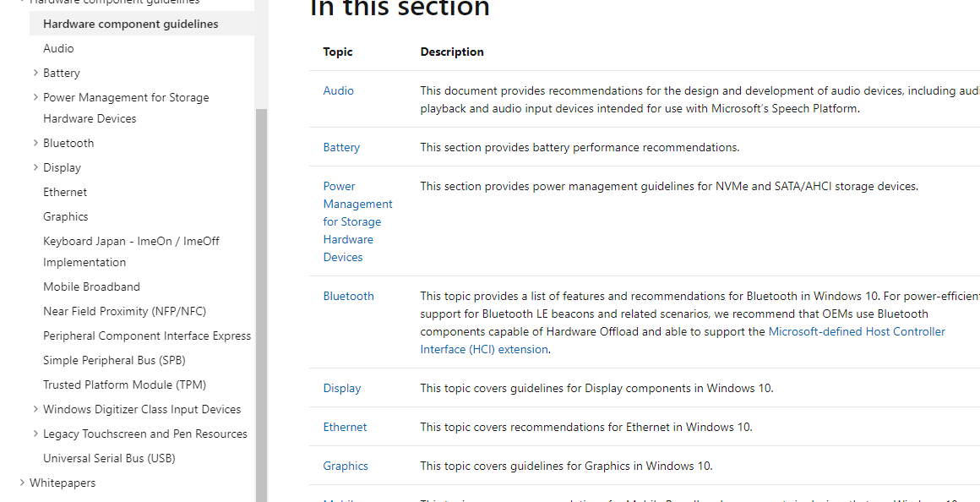Open Near Field Proximity (NFP/NFC) page
This screenshot has height=502, width=980.
coord(124,311)
